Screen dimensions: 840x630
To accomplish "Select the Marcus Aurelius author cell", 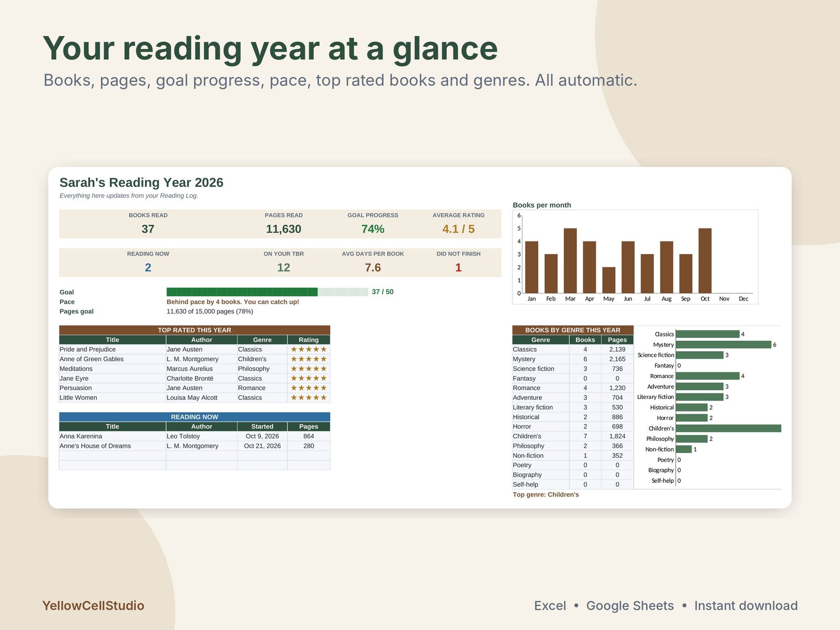I will click(x=202, y=369).
